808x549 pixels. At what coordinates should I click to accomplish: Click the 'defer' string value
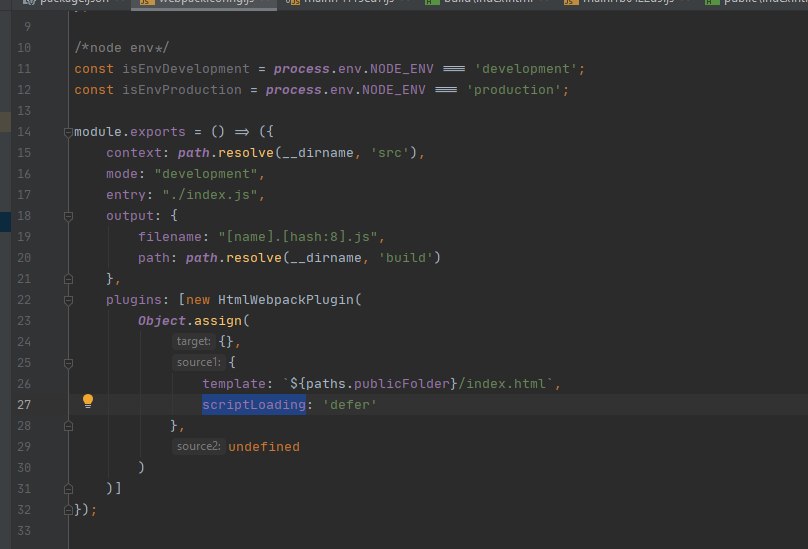click(x=350, y=405)
